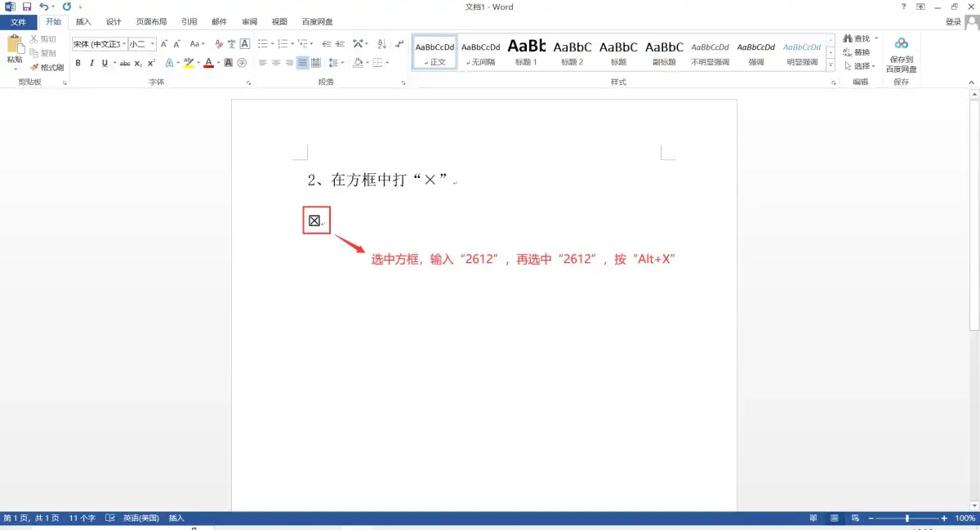Image resolution: width=980 pixels, height=530 pixels.
Task: Switch to the 插入 ribbon tab
Action: (x=83, y=22)
